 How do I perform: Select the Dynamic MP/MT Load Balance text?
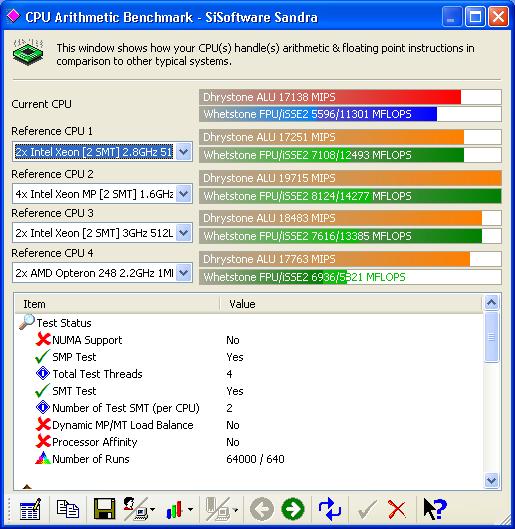click(123, 425)
